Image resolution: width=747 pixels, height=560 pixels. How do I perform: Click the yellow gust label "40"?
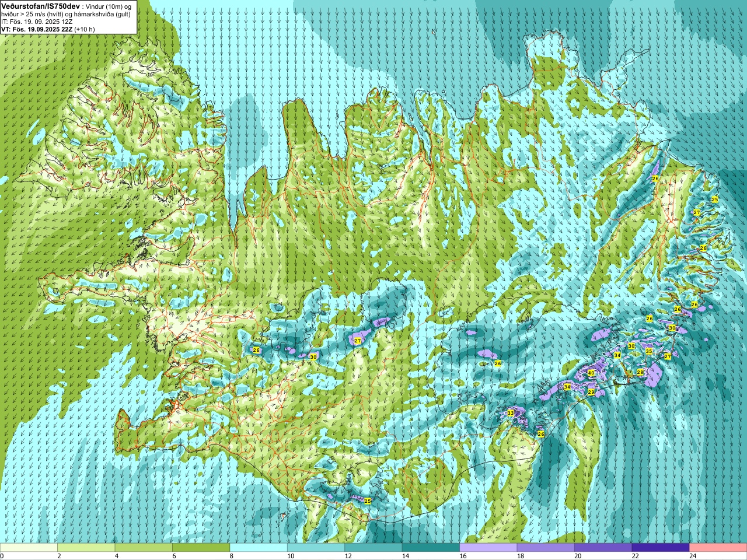591,373
